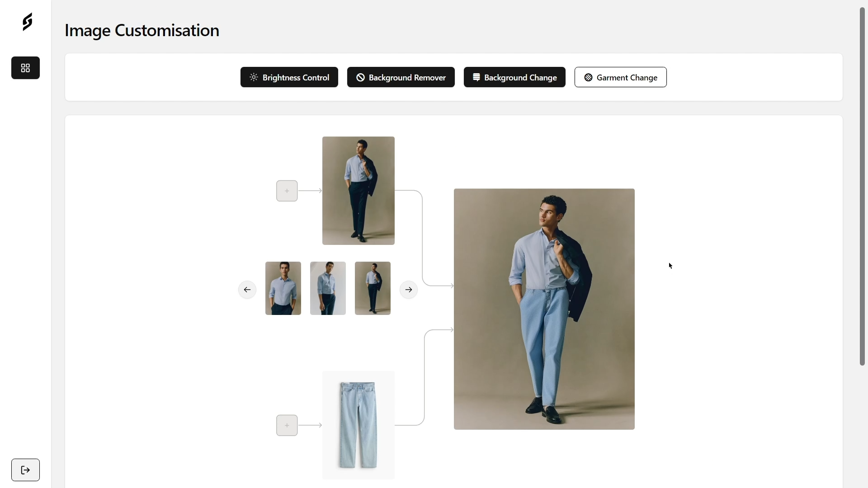Screen dimensions: 868x488
Task: Click the right arrow navigation button
Action: click(408, 289)
